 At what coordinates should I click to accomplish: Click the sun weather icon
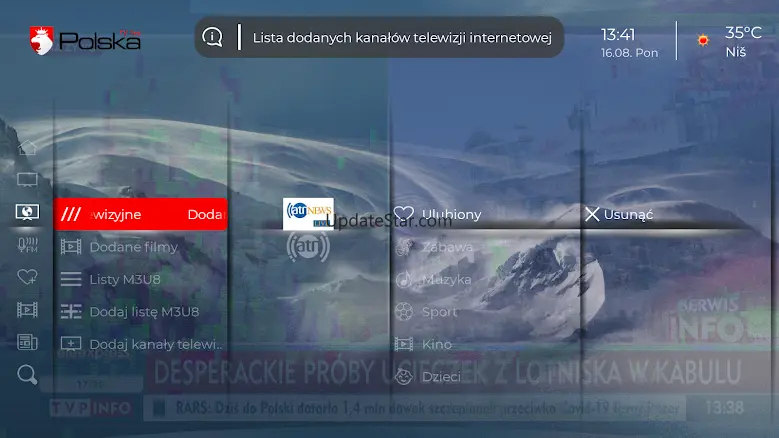coord(703,40)
